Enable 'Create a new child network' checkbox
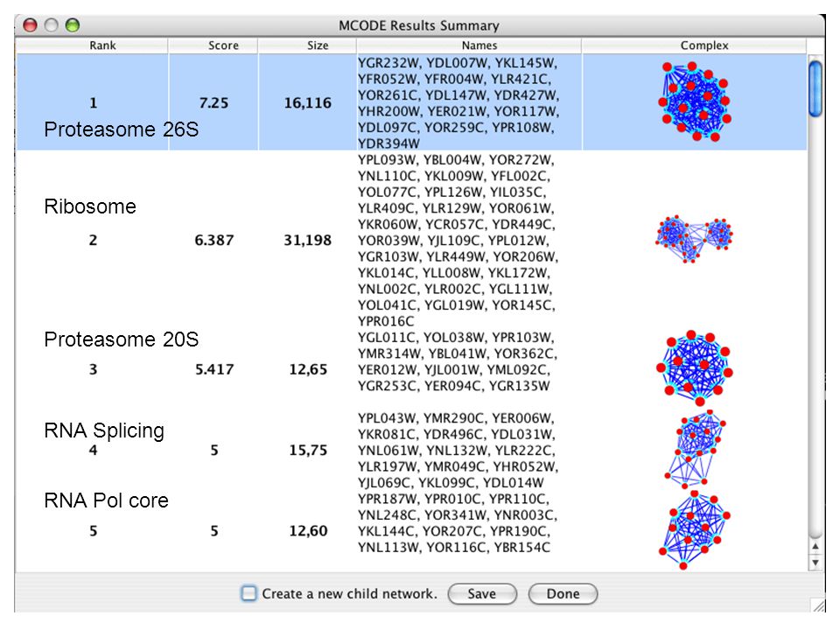Viewport: 840px width, 630px height. click(248, 593)
